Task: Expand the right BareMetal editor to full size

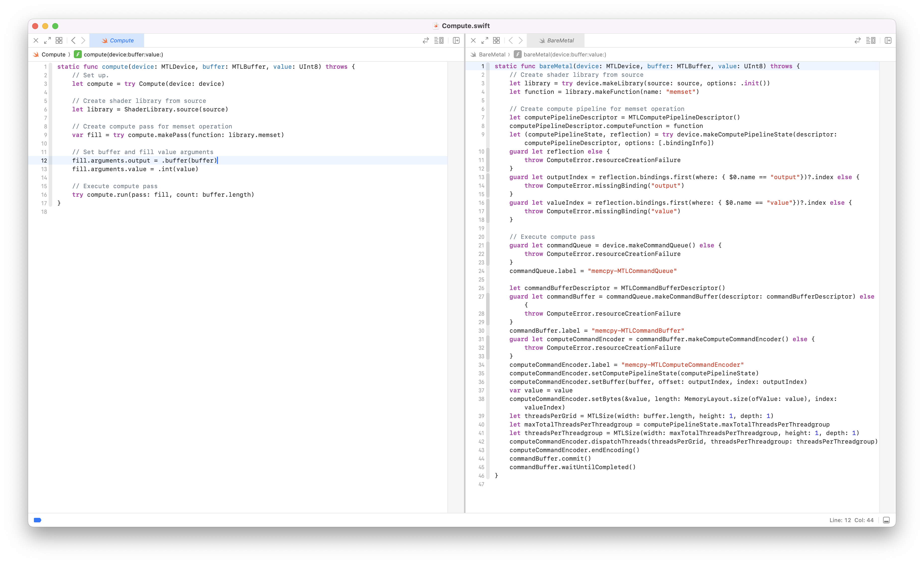Action: (x=485, y=40)
